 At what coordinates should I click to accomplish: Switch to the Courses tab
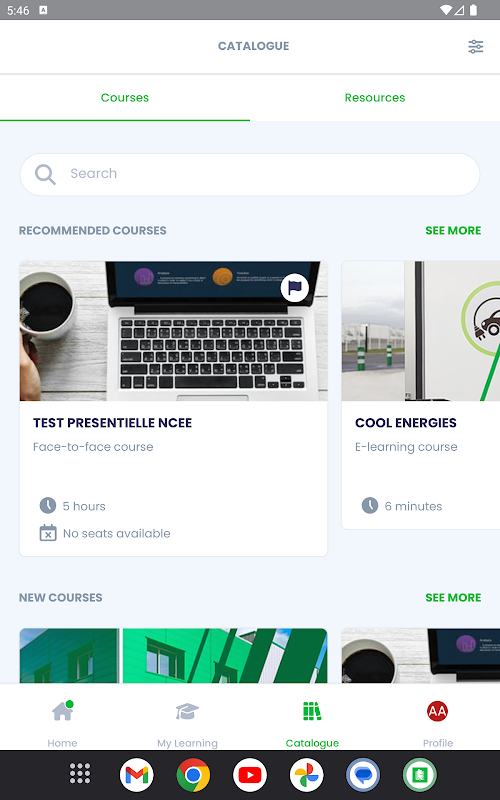point(125,98)
